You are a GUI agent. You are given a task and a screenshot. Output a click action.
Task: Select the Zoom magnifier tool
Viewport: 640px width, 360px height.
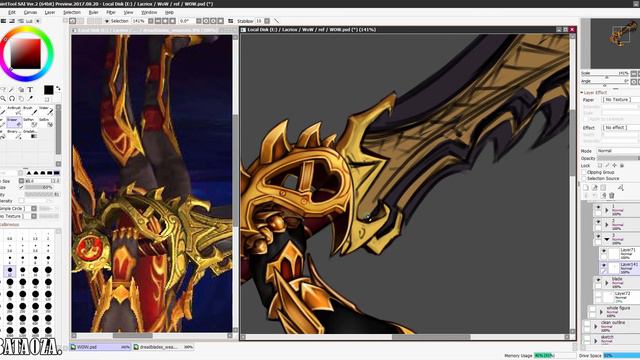(3, 99)
